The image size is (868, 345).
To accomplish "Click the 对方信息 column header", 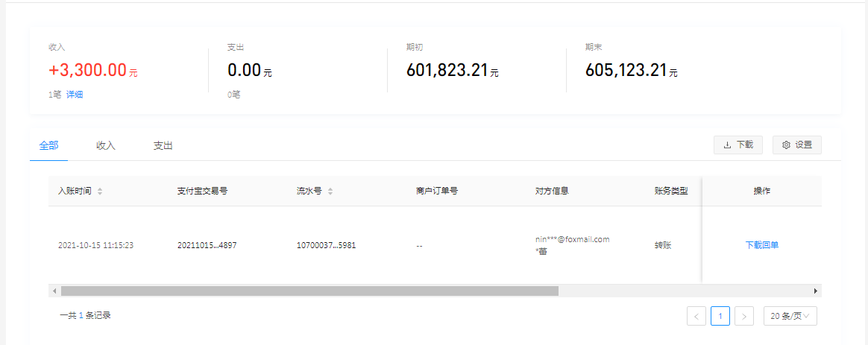I will click(x=552, y=192).
